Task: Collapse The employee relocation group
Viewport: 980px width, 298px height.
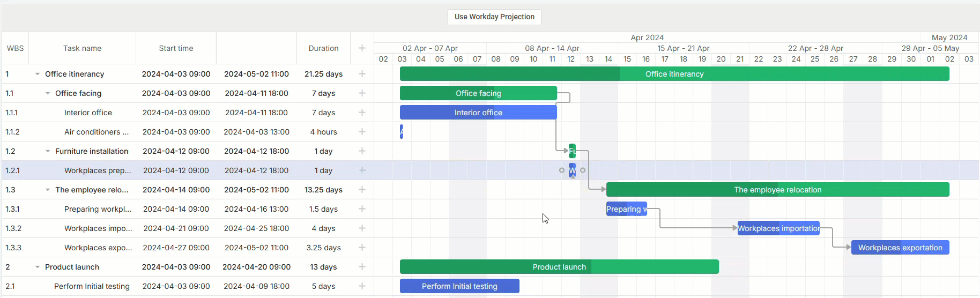Action: point(48,190)
